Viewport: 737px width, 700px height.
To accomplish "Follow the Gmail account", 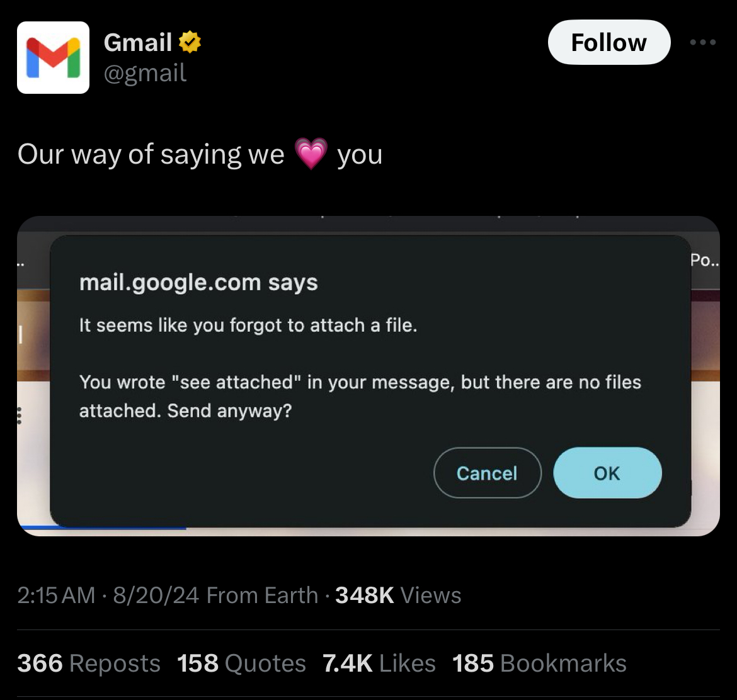I will click(x=608, y=42).
